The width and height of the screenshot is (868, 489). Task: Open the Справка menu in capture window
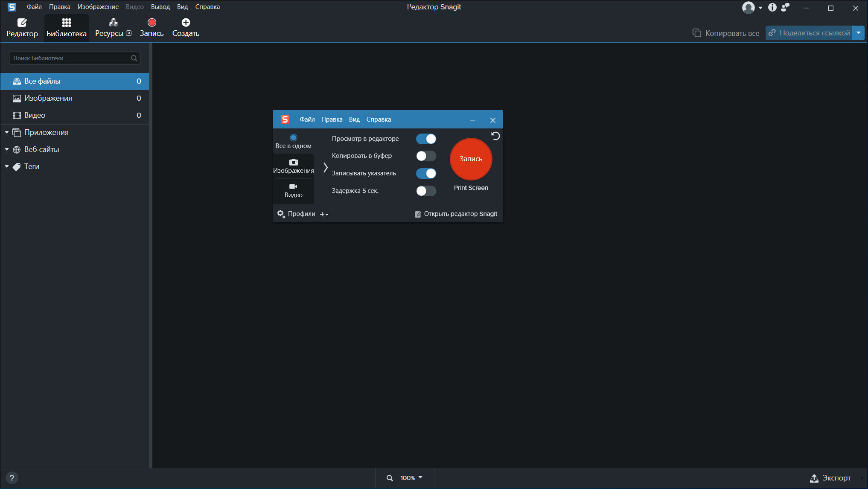coord(379,119)
